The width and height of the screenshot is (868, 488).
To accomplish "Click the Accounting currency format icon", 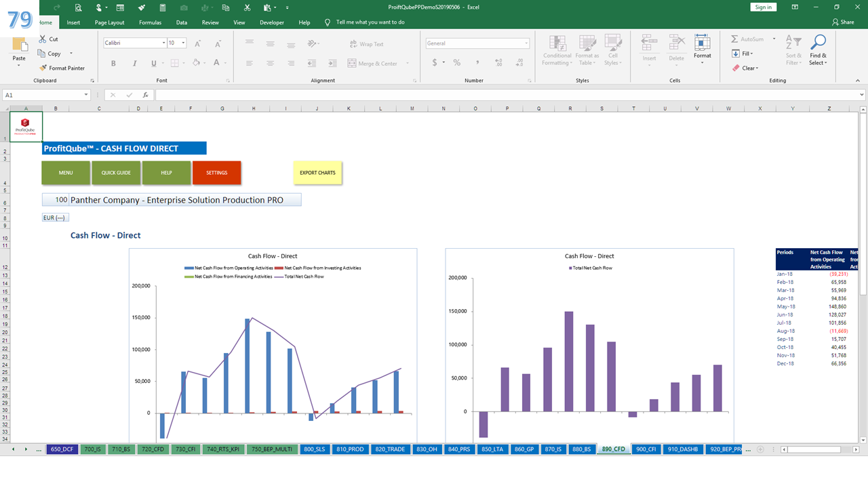I will [435, 62].
